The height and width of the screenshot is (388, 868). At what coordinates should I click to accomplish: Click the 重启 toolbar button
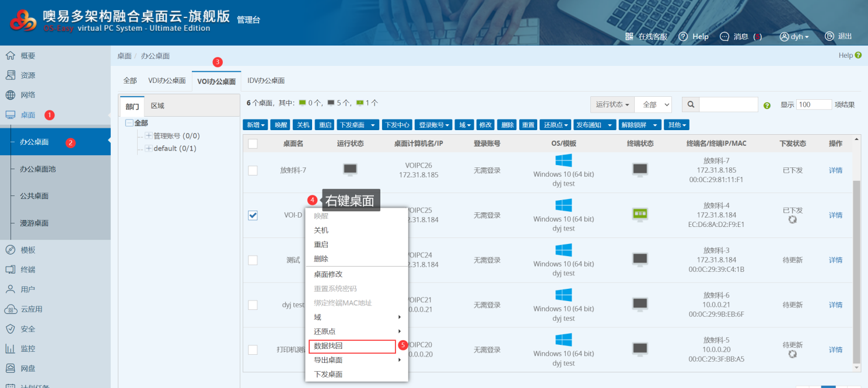(323, 125)
